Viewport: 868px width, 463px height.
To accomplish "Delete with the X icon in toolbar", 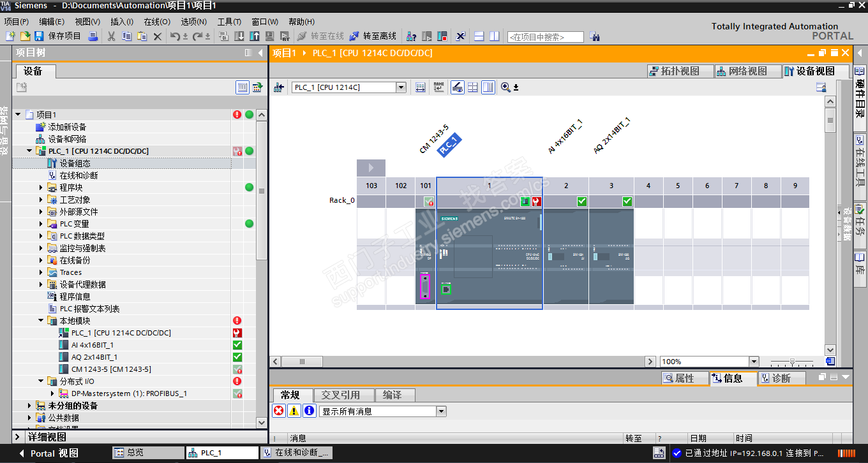I will click(158, 36).
